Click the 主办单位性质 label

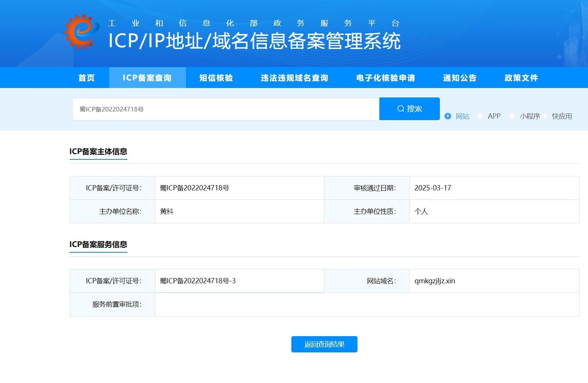coord(375,211)
